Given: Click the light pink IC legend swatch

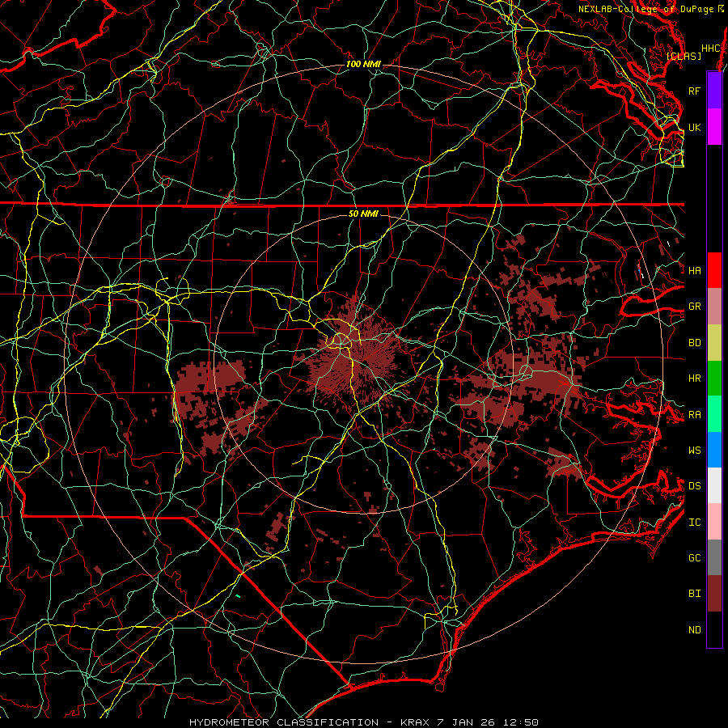Looking at the screenshot, I should 714,522.
